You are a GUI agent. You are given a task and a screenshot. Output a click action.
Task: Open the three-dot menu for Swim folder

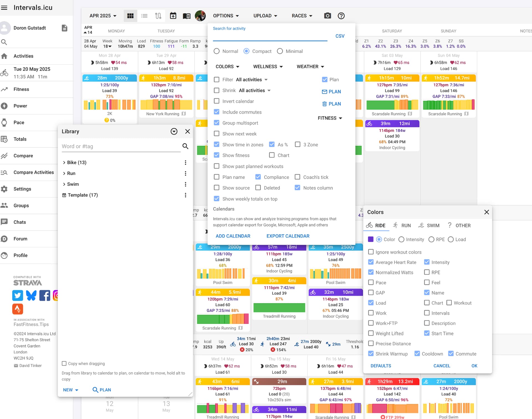click(185, 184)
